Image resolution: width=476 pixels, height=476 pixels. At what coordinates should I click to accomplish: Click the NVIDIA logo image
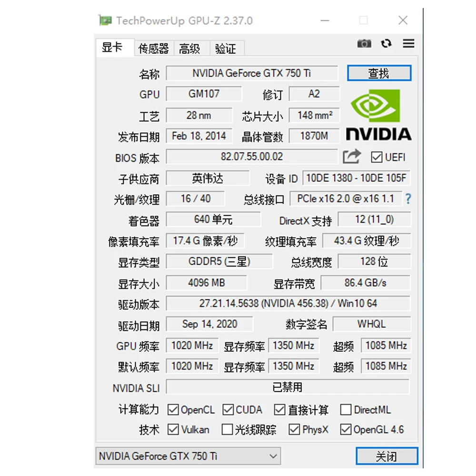378,115
